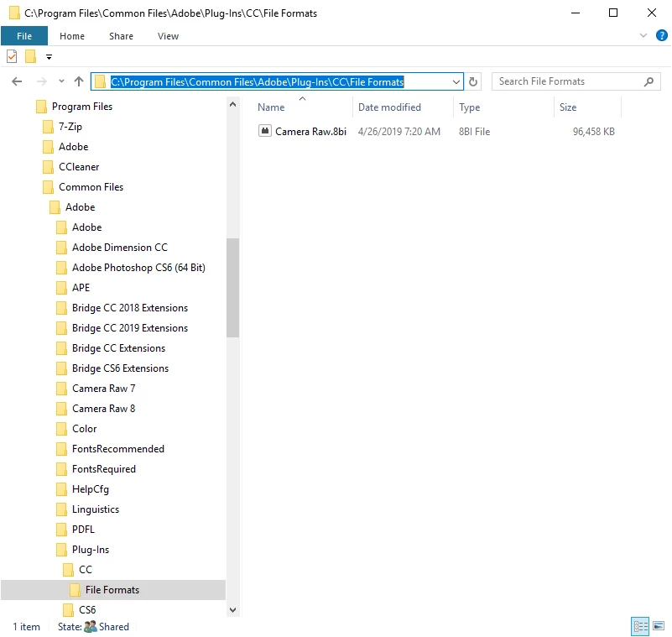Sort by Type column header

[x=469, y=107]
